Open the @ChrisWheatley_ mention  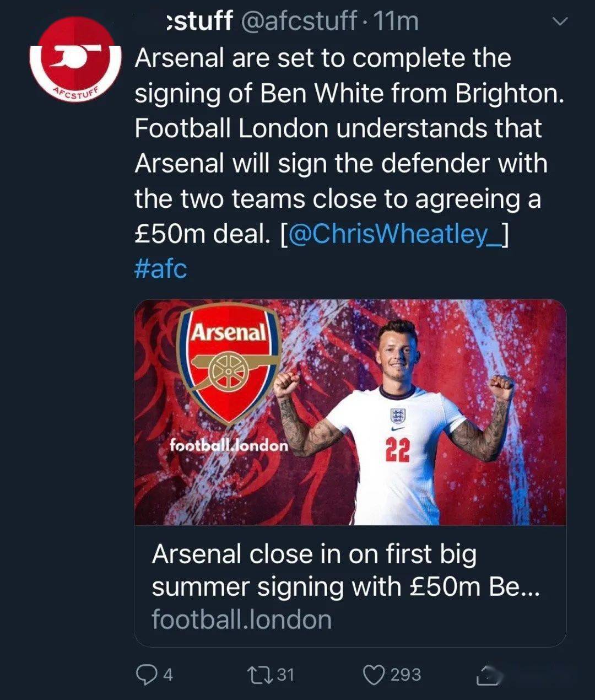coord(393,234)
